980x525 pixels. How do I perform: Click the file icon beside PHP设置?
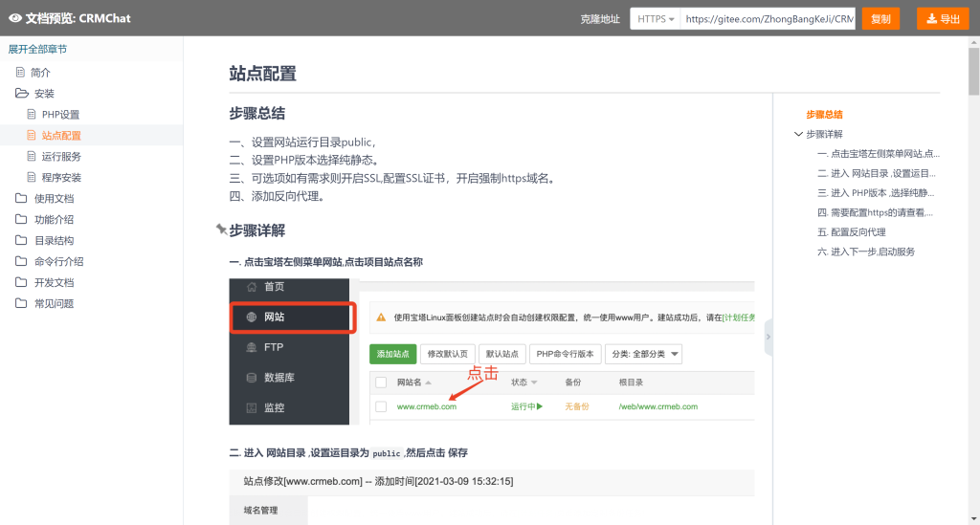(32, 114)
